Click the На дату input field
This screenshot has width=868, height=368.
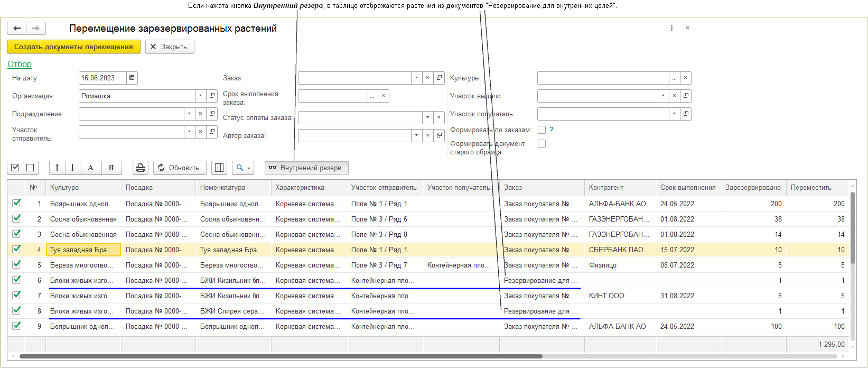pos(102,78)
